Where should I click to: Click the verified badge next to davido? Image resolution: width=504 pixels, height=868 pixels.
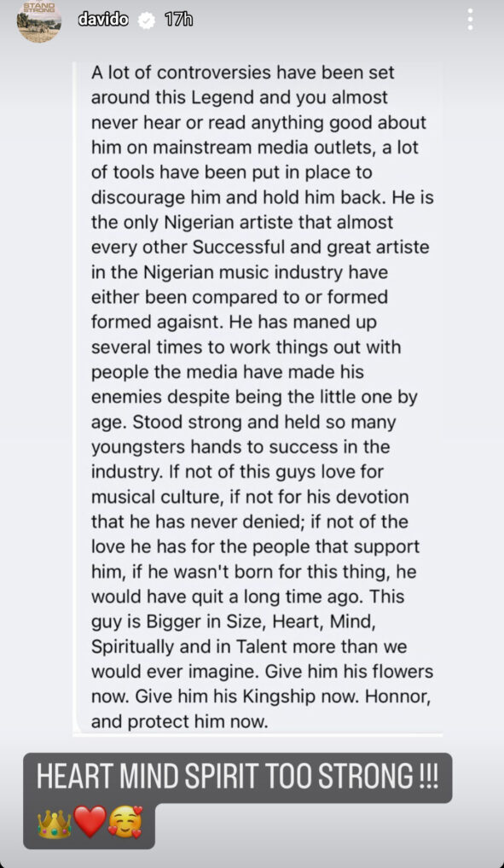pyautogui.click(x=147, y=20)
